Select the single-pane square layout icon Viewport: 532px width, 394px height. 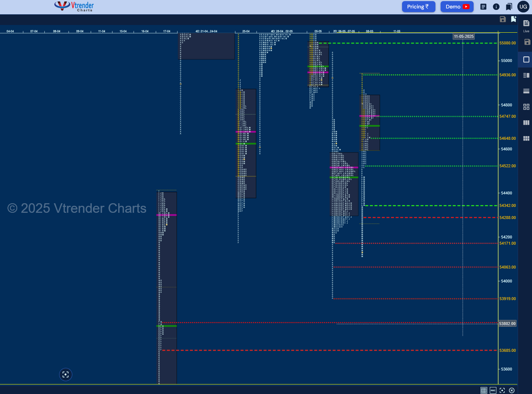[x=526, y=59]
